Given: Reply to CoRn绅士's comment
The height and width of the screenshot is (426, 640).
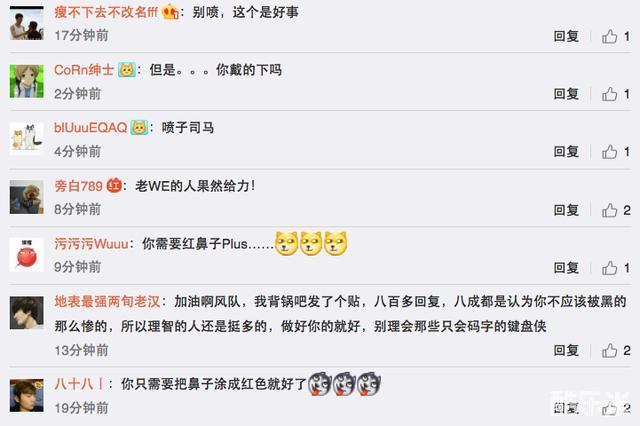Looking at the screenshot, I should [x=566, y=94].
